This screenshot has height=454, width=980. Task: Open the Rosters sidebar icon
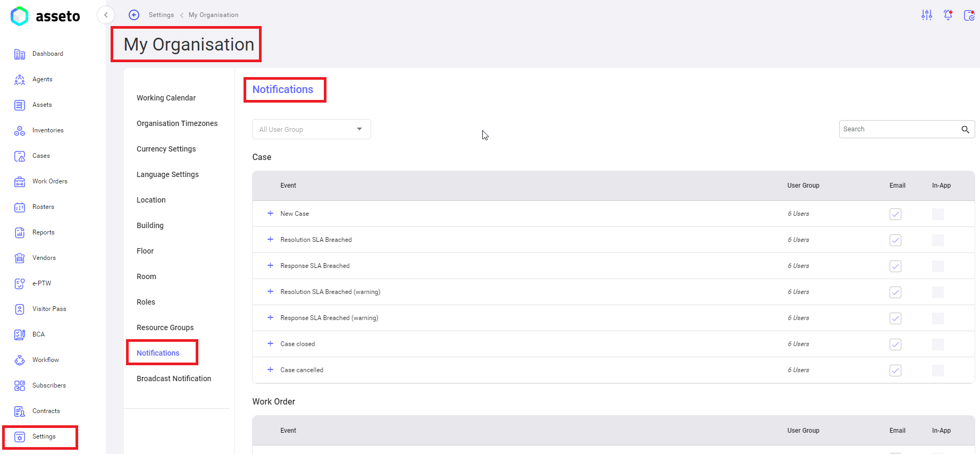[20, 207]
